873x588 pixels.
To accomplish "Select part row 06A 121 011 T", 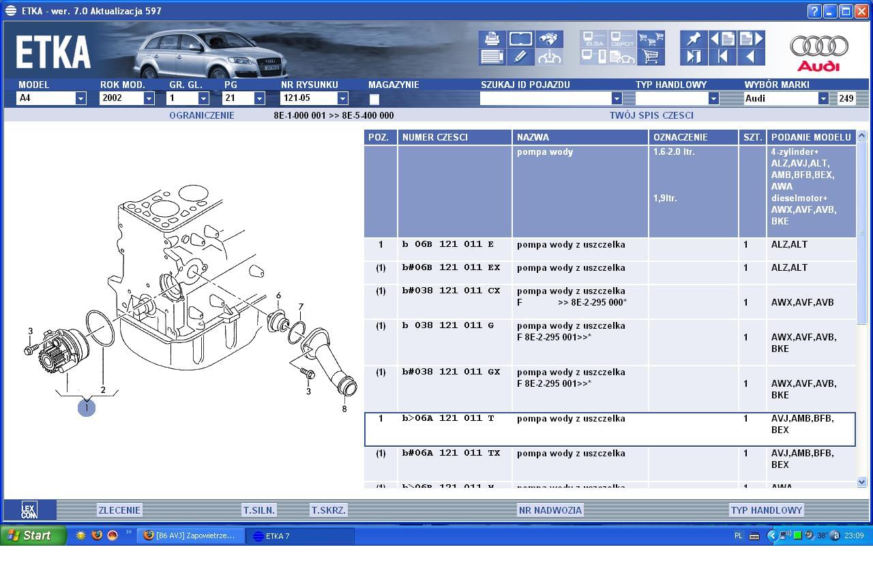I will click(x=610, y=429).
